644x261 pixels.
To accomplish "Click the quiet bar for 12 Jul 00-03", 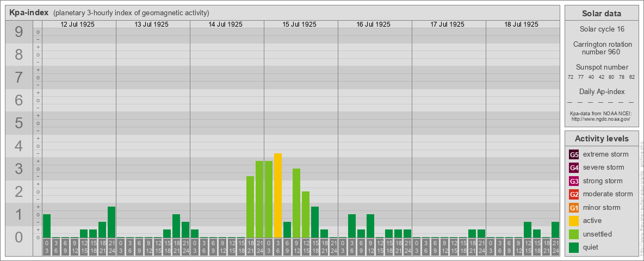I will click(x=47, y=226).
